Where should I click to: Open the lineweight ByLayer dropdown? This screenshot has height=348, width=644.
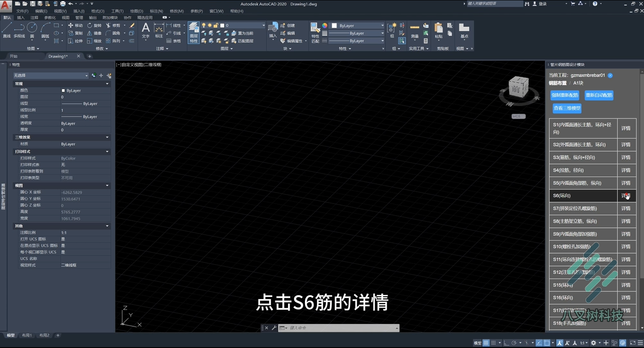point(357,33)
